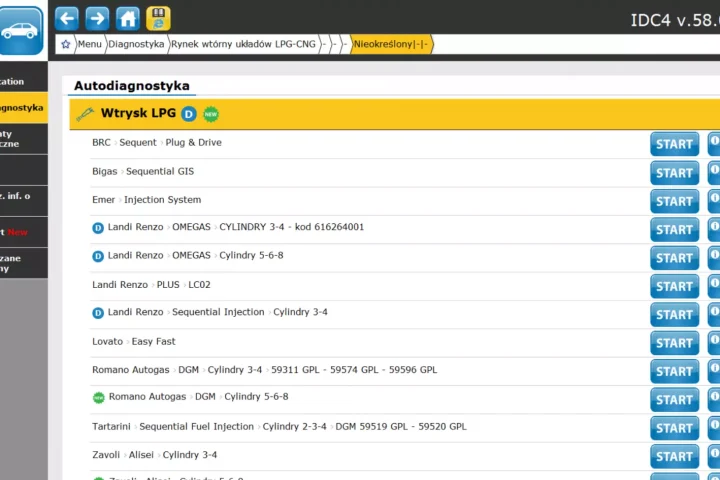Click the injector icon next to Wtrysk LPG
Screen dimensions: 720x480
coord(85,113)
